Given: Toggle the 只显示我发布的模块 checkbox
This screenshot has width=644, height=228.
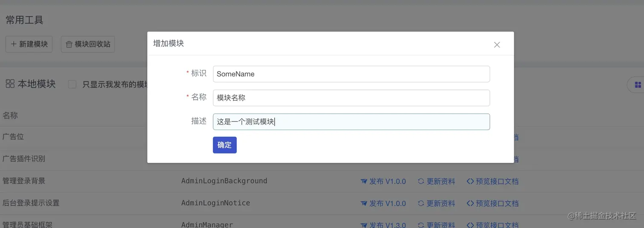Looking at the screenshot, I should [72, 84].
